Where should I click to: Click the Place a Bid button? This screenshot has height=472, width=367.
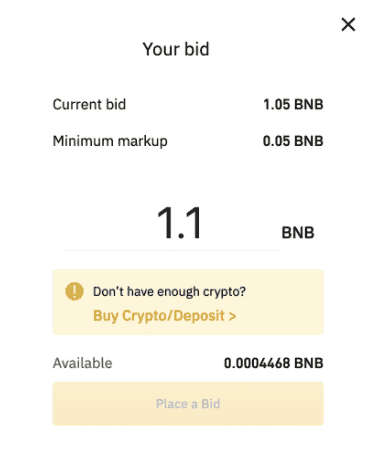tap(188, 404)
